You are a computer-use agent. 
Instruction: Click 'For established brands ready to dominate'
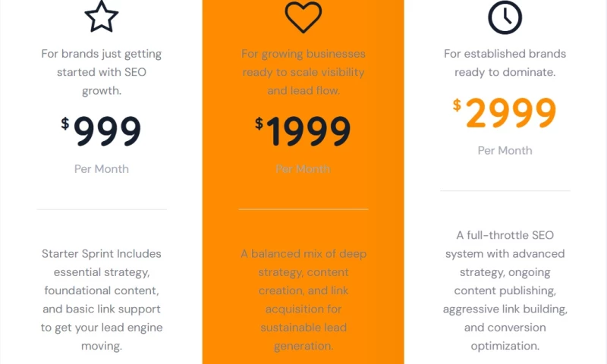click(x=505, y=63)
